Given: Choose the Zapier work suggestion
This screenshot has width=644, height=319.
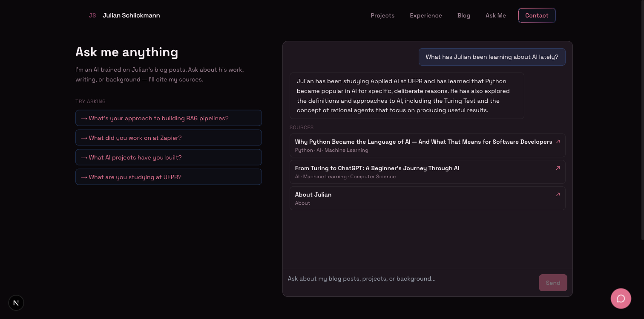Looking at the screenshot, I should 169,138.
